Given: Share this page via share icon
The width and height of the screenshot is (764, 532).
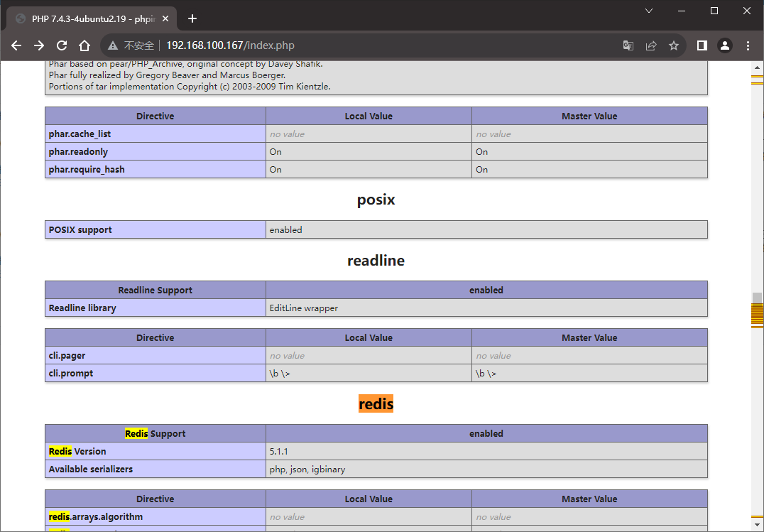Looking at the screenshot, I should [x=651, y=45].
